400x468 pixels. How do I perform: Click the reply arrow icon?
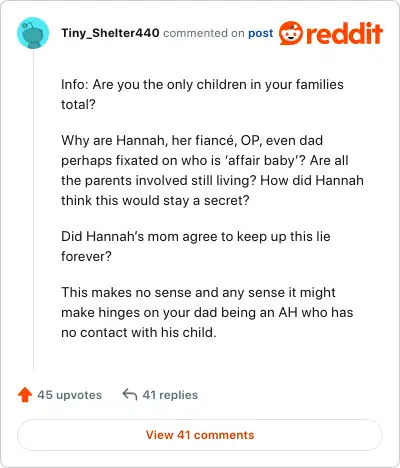130,395
